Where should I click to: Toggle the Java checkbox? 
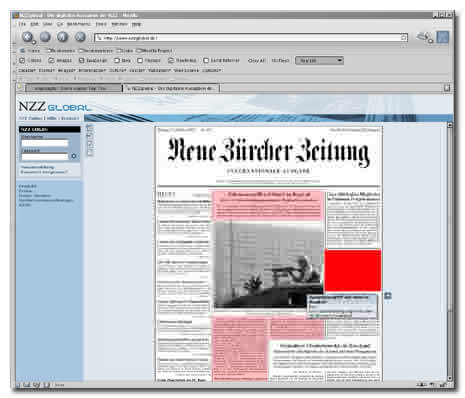coord(117,60)
